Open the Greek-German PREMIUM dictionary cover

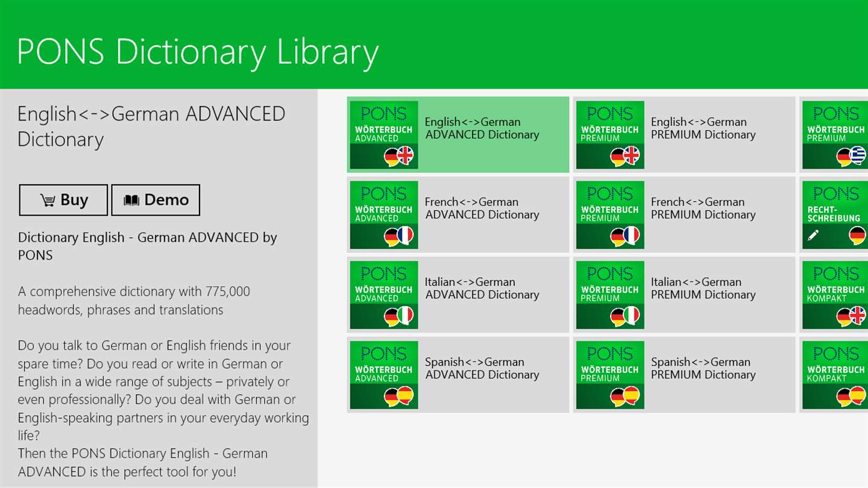pos(835,135)
